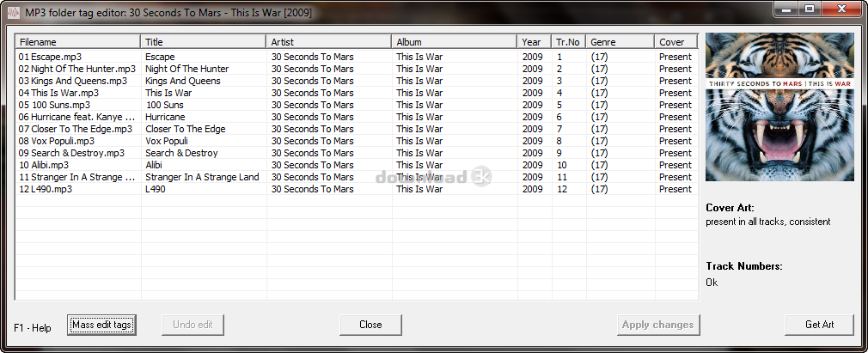This screenshot has width=868, height=353.
Task: Click the Artist cell in the Escape row
Action: point(312,57)
